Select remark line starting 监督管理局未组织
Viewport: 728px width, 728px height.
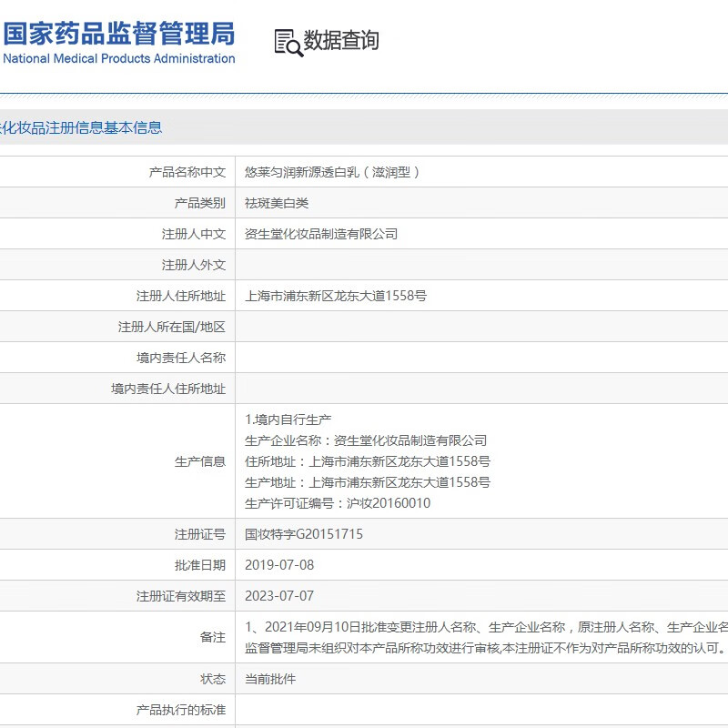tap(485, 648)
